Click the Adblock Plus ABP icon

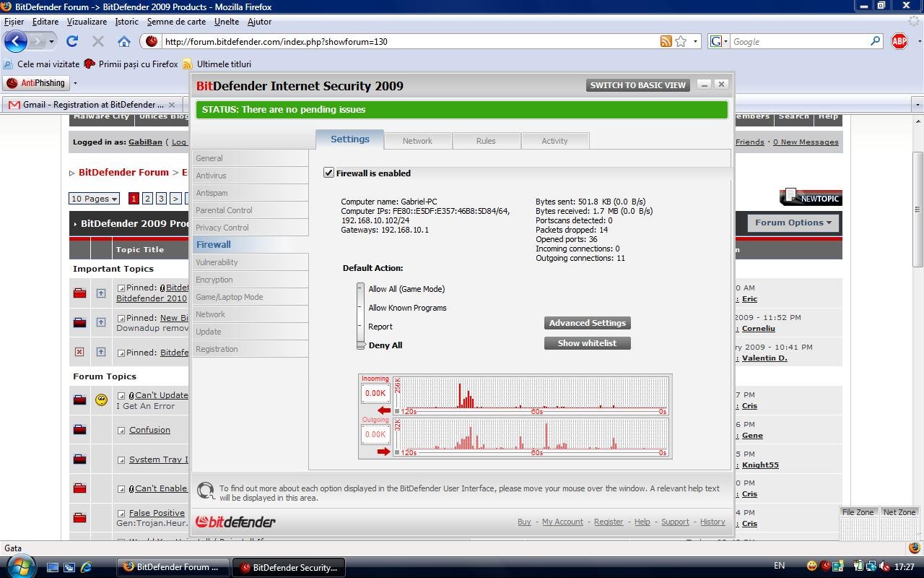coord(899,41)
